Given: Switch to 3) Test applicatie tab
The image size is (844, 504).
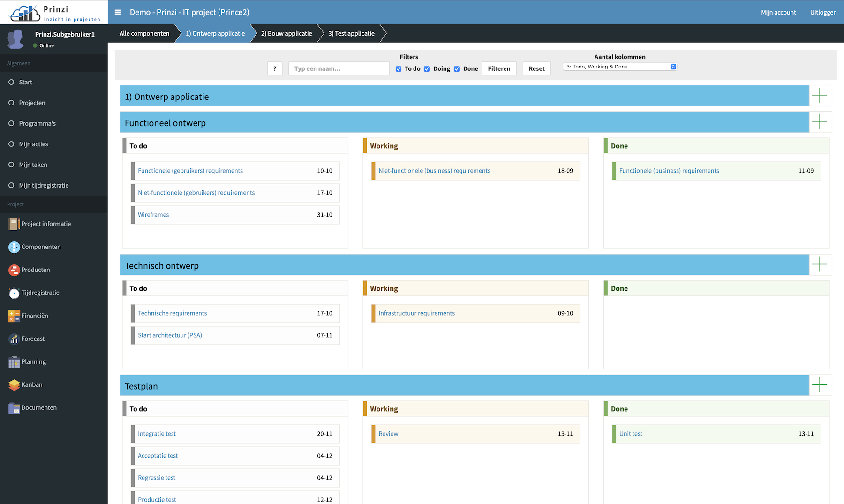Looking at the screenshot, I should pyautogui.click(x=351, y=33).
